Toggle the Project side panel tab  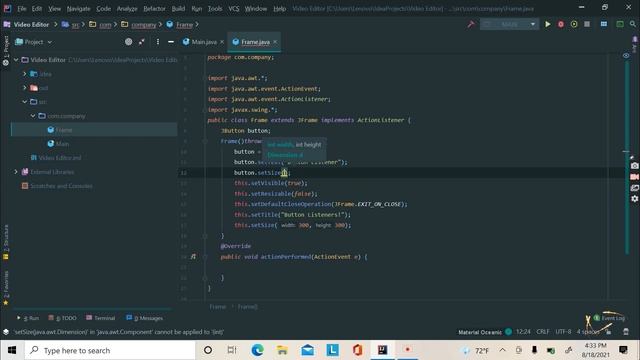pyautogui.click(x=6, y=50)
